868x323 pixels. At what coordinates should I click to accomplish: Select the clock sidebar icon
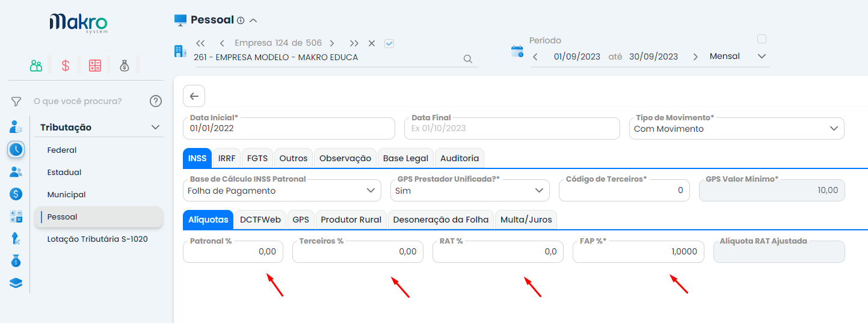click(x=16, y=149)
